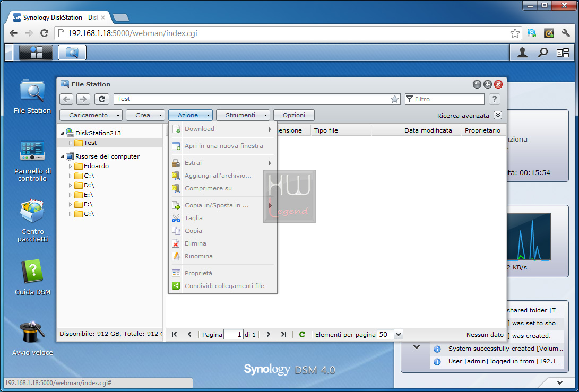Go to last page in pagination
Image resolution: width=579 pixels, height=392 pixels.
pyautogui.click(x=283, y=334)
